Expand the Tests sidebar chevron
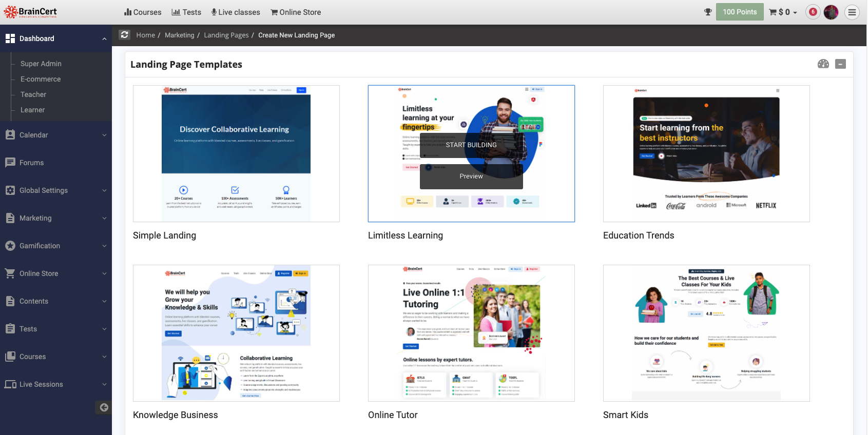This screenshot has width=868, height=435. click(x=104, y=329)
